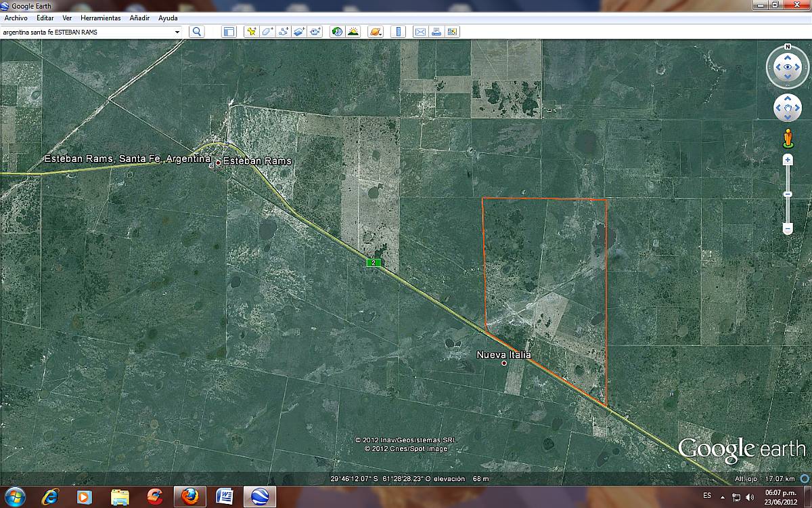Viewport: 812px width, 508px height.
Task: Open the Add Polygon tool
Action: (267, 30)
